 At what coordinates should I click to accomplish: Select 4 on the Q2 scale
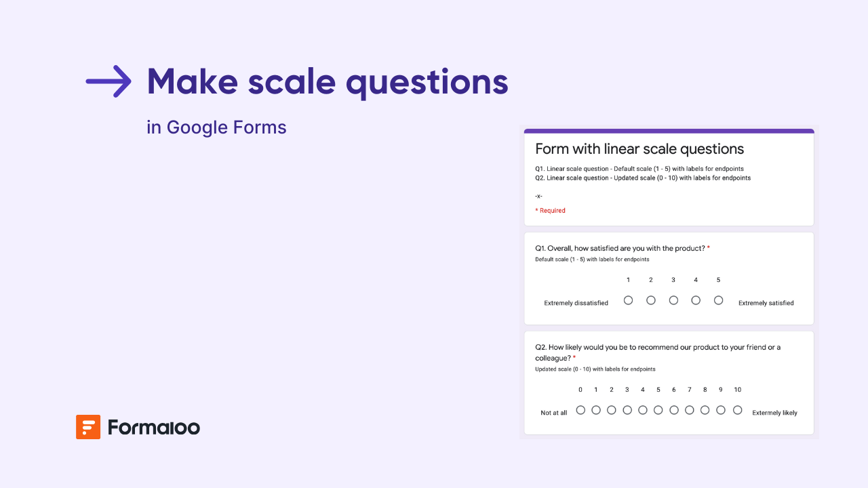click(642, 409)
